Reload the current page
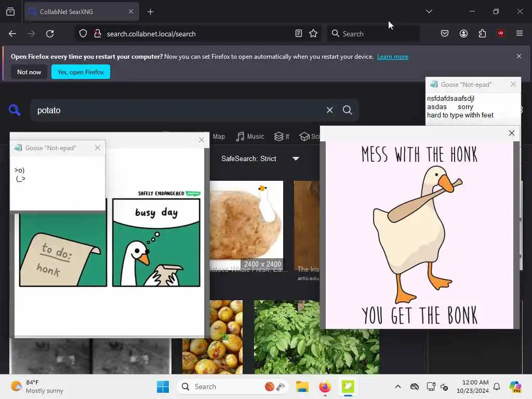The image size is (532, 399). point(50,34)
